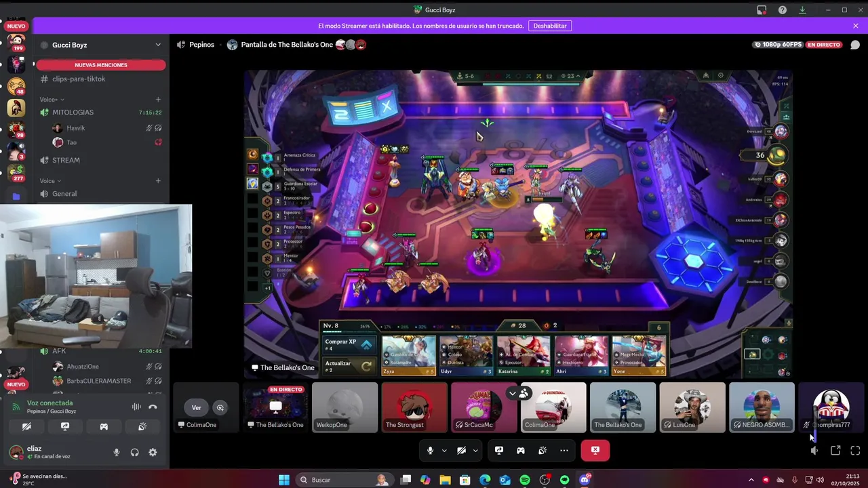Select The Strongest participant tile
Viewport: 868px width, 488px height.
pyautogui.click(x=415, y=407)
